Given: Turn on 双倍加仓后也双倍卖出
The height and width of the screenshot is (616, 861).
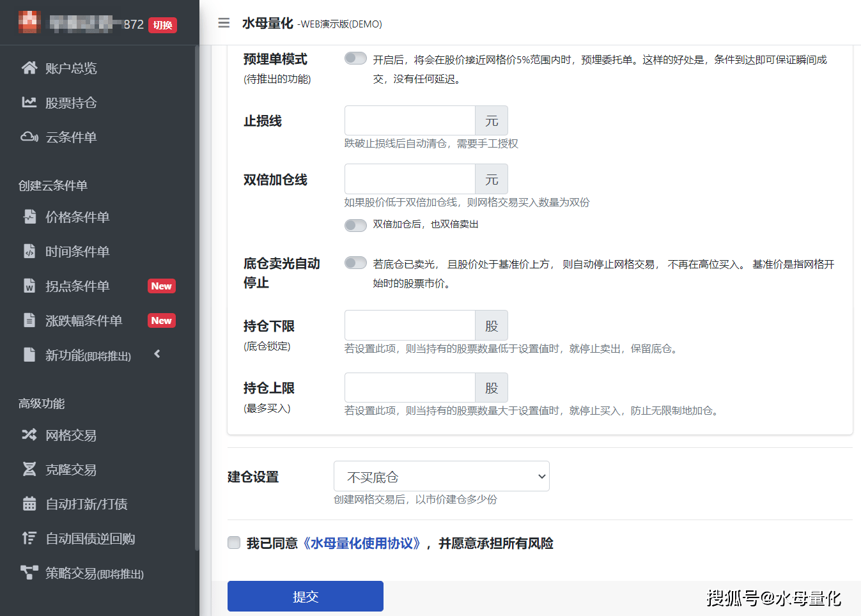Looking at the screenshot, I should [355, 225].
